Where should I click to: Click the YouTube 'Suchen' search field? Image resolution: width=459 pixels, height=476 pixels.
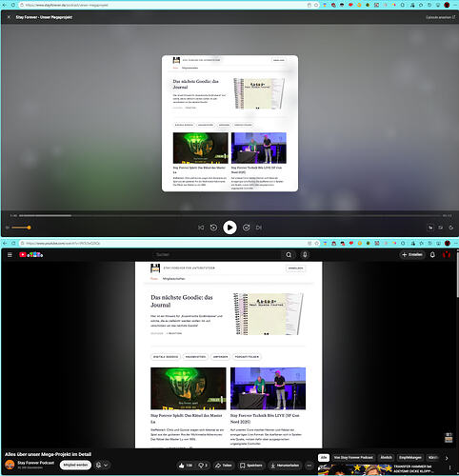point(217,255)
